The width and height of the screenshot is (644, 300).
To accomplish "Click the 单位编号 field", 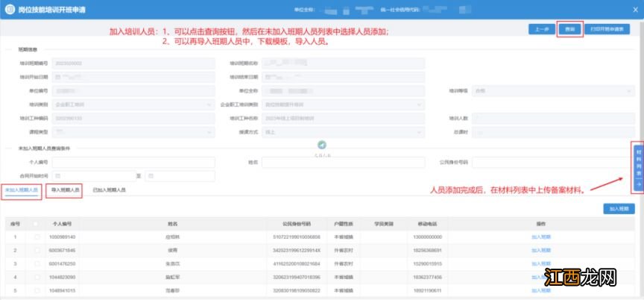I will 133,91.
